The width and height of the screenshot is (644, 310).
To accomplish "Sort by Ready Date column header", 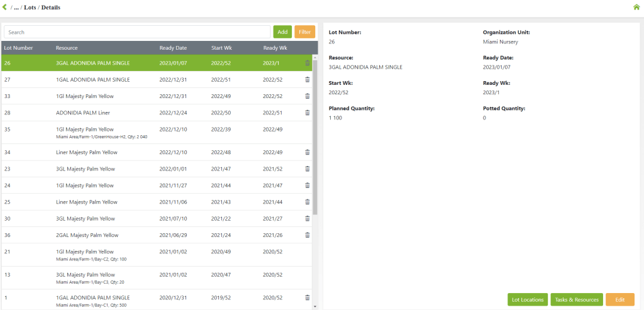I will pyautogui.click(x=173, y=48).
